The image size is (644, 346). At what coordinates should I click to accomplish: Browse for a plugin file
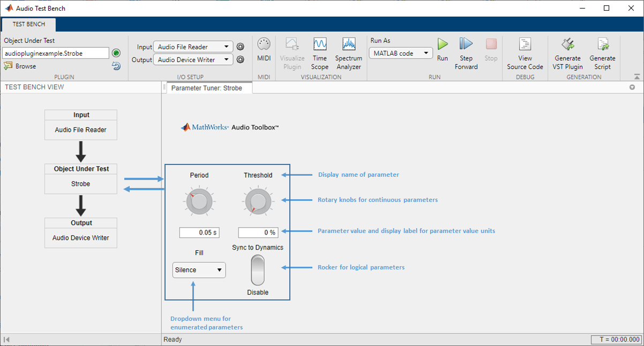tap(20, 66)
